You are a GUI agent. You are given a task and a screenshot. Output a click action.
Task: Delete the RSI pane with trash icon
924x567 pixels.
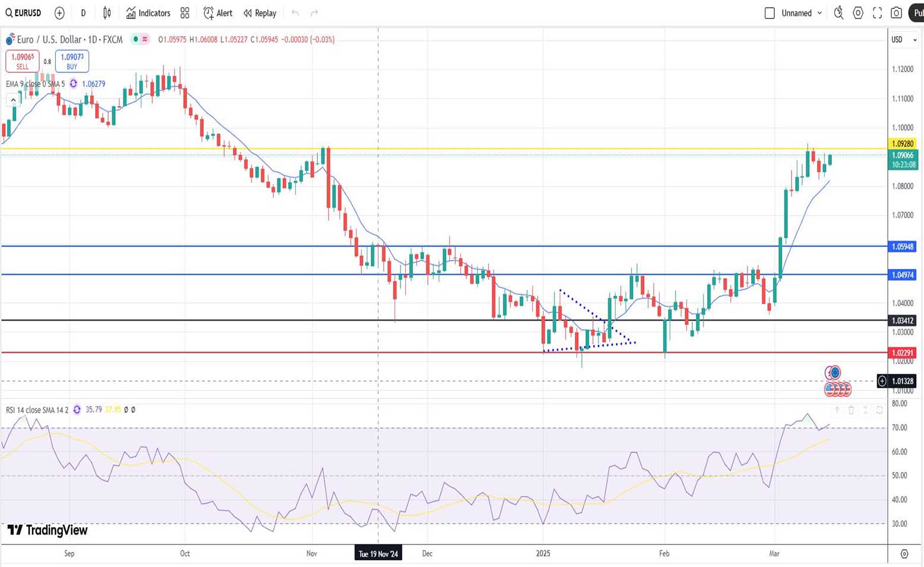[x=851, y=410]
